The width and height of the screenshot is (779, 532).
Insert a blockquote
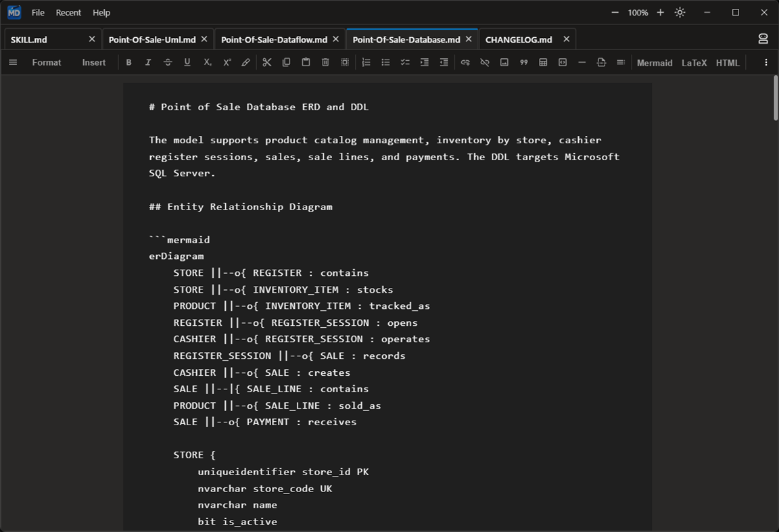point(523,63)
